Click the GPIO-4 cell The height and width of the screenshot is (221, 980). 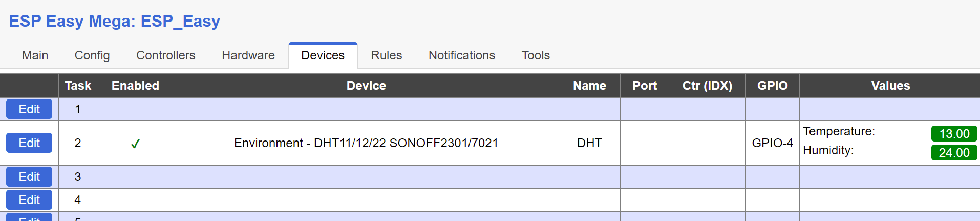coord(772,143)
